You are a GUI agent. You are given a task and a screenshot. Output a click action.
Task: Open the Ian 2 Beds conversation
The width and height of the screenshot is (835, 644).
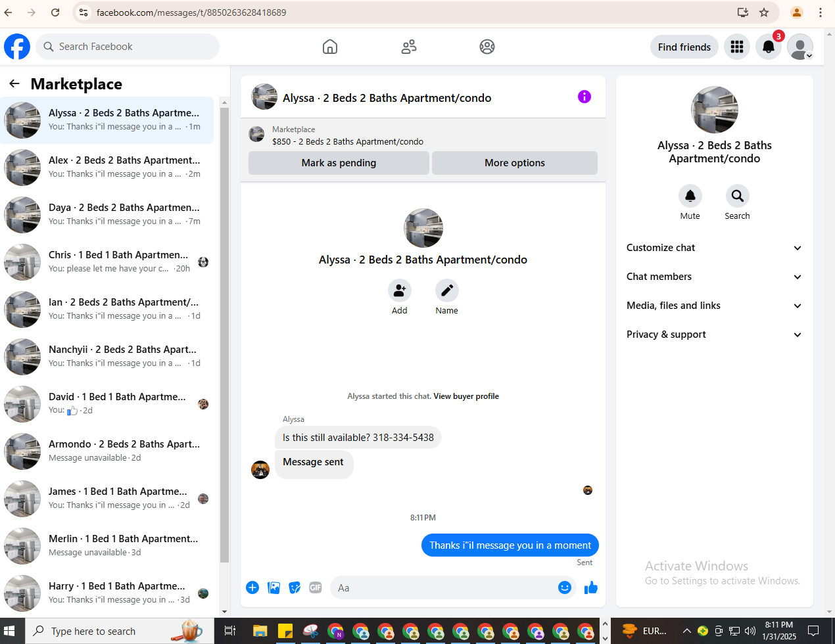click(x=107, y=310)
